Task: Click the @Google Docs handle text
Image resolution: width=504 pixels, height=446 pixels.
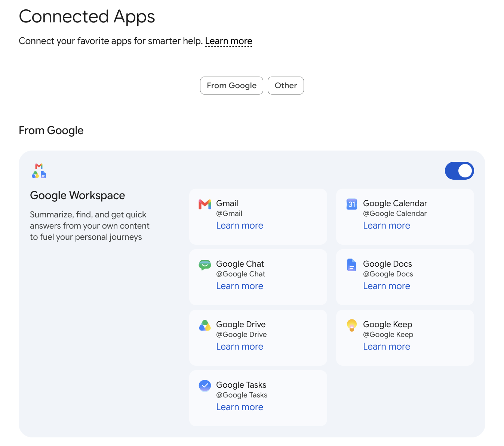Action: pos(388,274)
